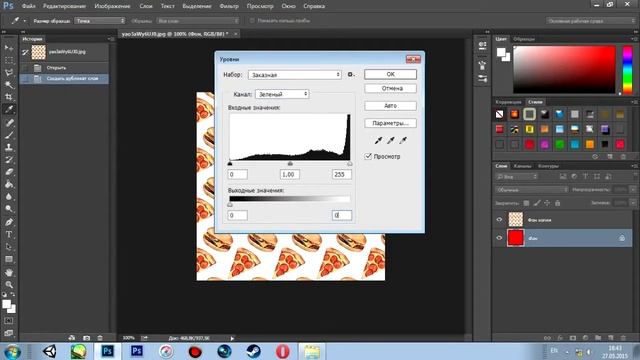
Task: Open the Набор preset dropdown
Action: click(295, 75)
